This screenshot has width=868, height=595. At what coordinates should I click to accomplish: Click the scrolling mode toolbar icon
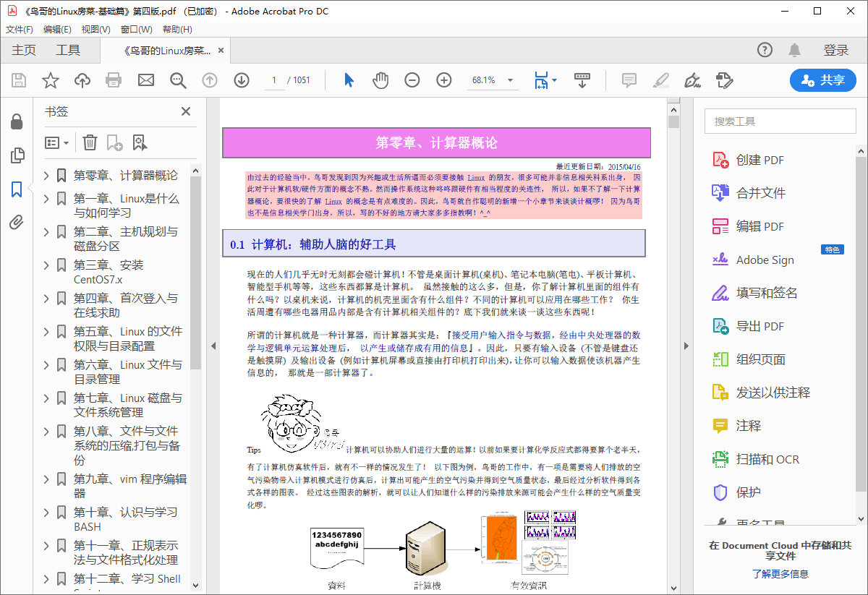[582, 80]
